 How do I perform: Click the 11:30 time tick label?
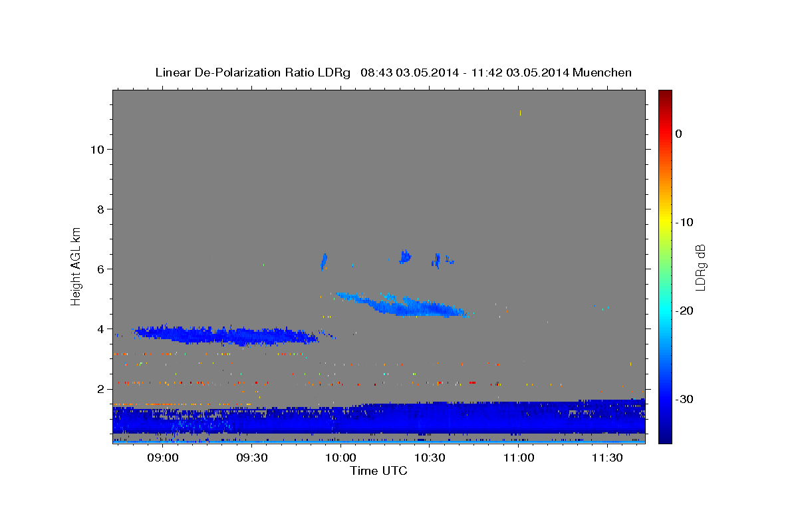607,458
